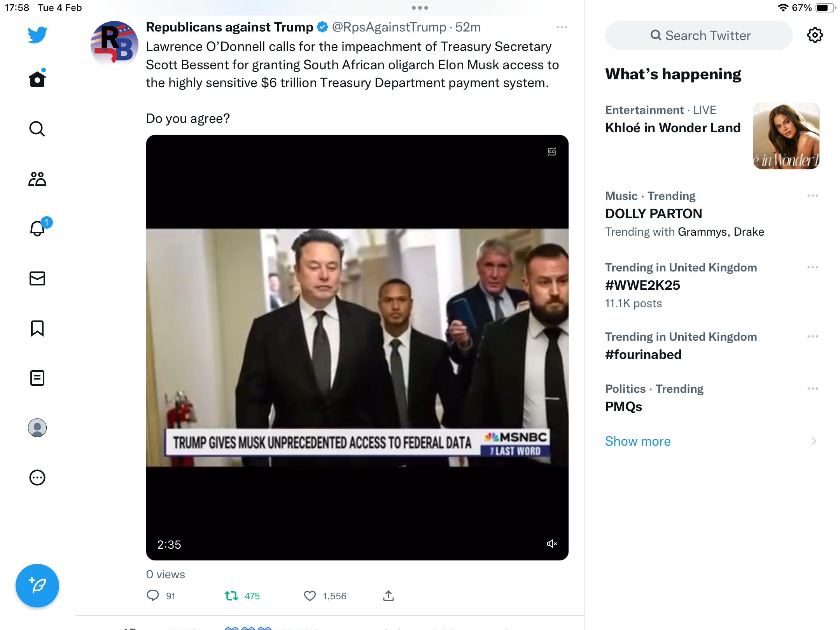
Task: Open the Home feed icon
Action: (x=37, y=79)
